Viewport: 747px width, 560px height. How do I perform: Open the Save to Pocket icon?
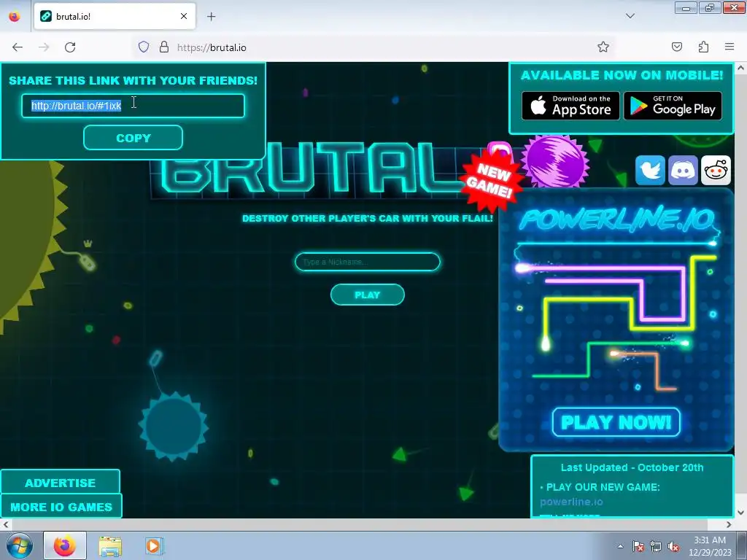[677, 47]
